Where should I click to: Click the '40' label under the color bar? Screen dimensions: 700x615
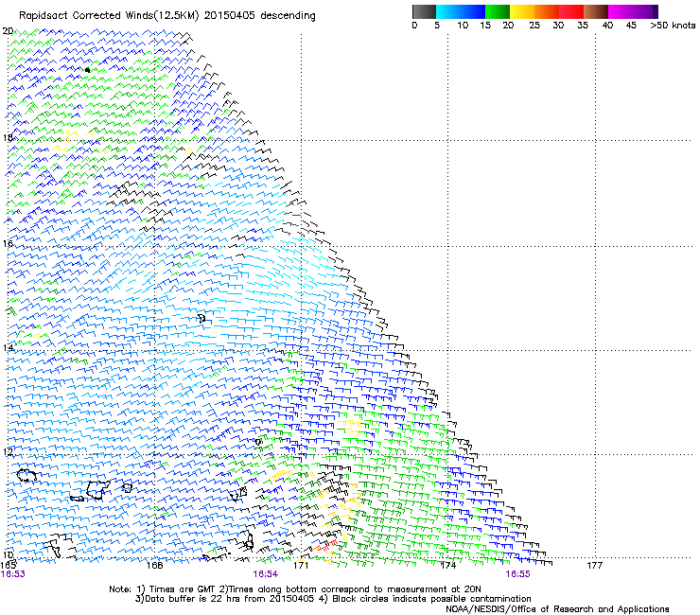(x=607, y=26)
